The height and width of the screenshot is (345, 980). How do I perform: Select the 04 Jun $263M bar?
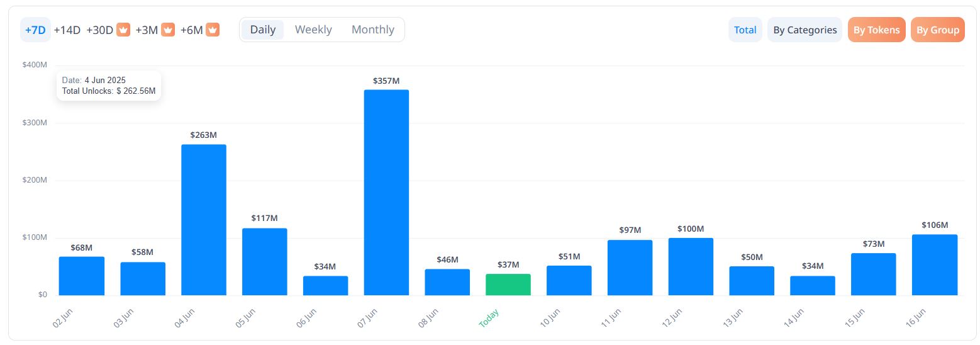tap(204, 220)
